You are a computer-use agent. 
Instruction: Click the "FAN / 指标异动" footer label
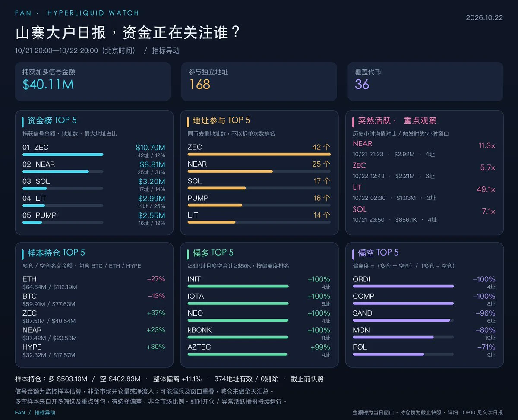(x=35, y=412)
